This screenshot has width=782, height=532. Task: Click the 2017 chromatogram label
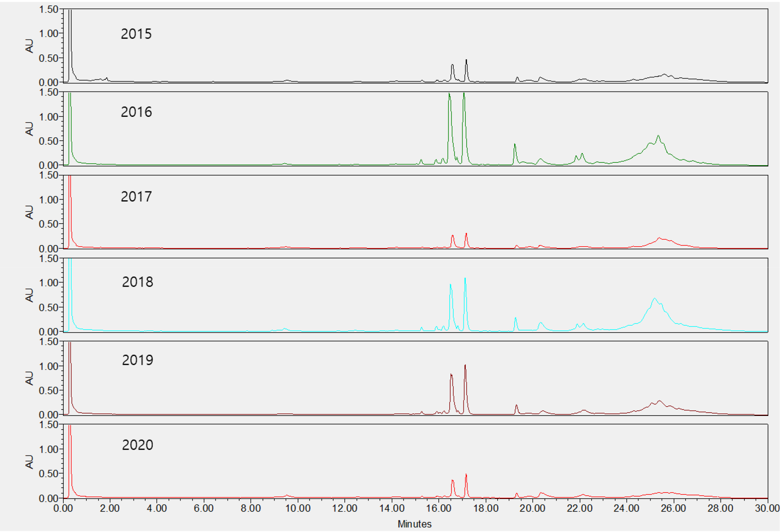[x=136, y=197]
